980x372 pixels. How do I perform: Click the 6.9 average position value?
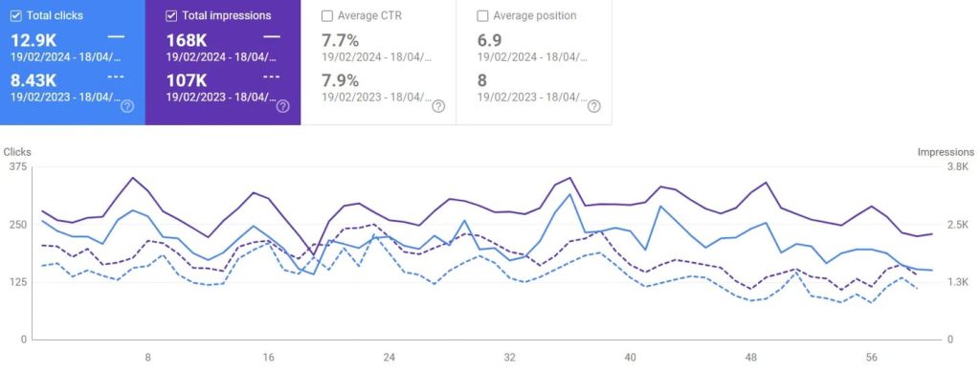tap(489, 40)
